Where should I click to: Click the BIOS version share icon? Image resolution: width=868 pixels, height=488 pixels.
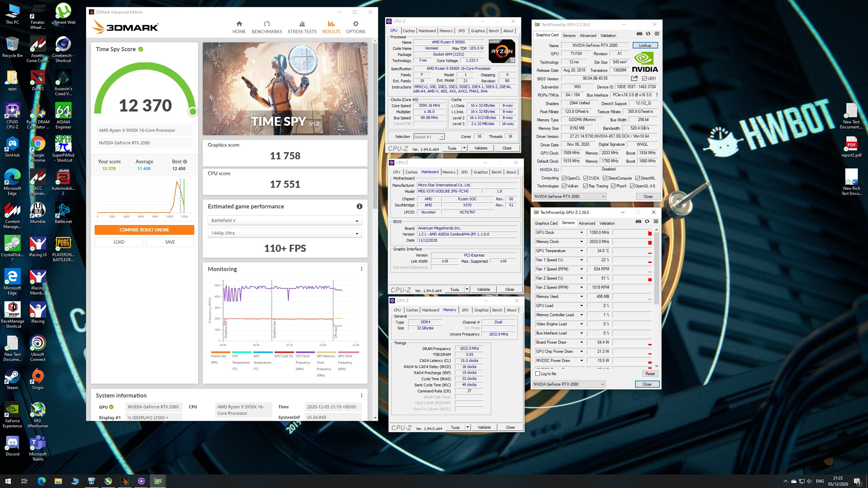(x=634, y=78)
